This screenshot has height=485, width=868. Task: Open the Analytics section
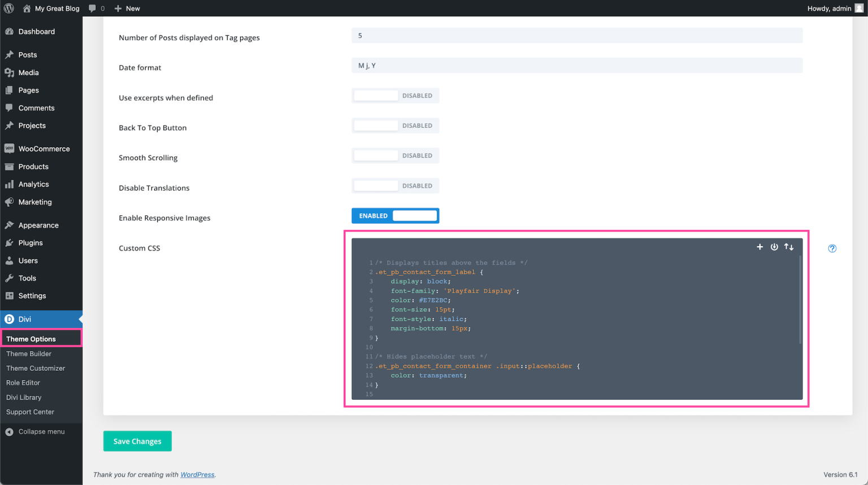pos(34,184)
